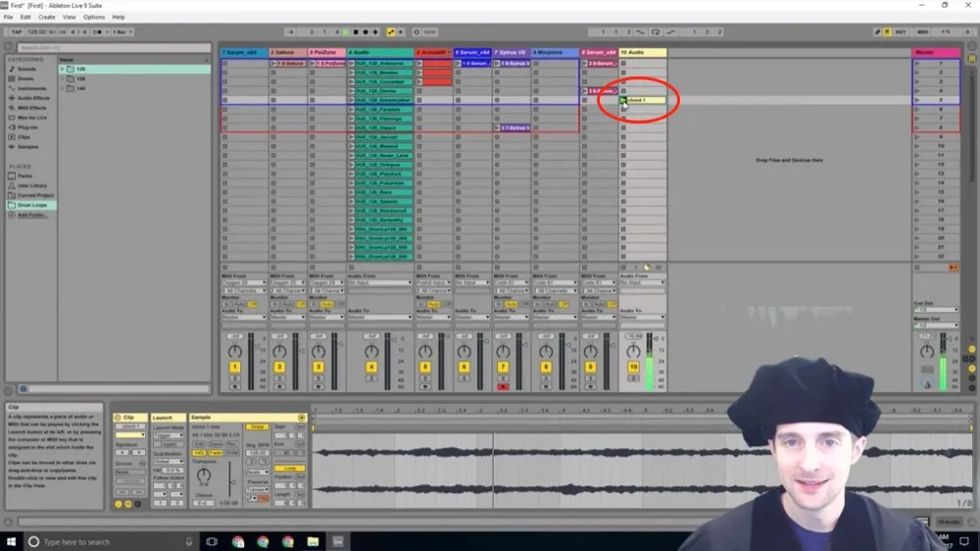The height and width of the screenshot is (551, 980).
Task: Toggle track 1 activator button
Action: 234,367
